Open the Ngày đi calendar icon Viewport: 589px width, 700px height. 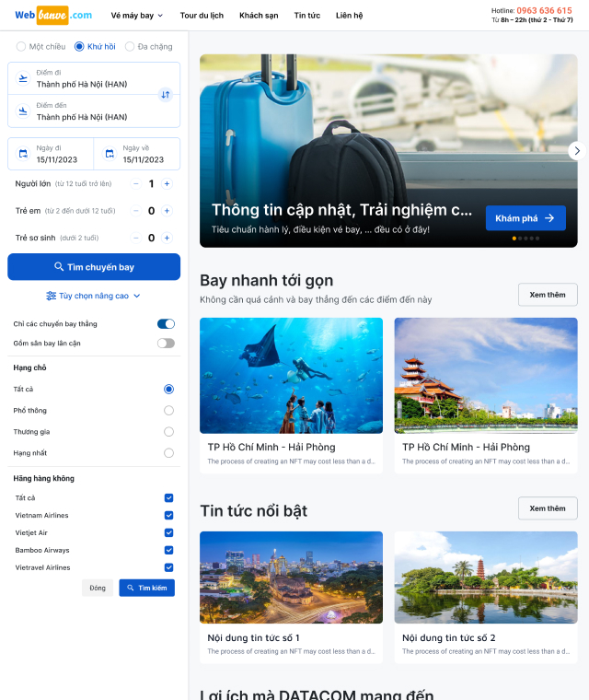click(x=23, y=154)
